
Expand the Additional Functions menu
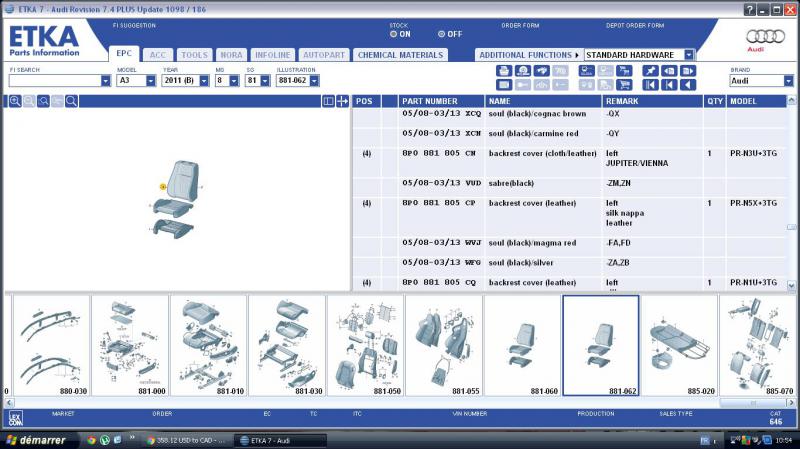(529, 55)
